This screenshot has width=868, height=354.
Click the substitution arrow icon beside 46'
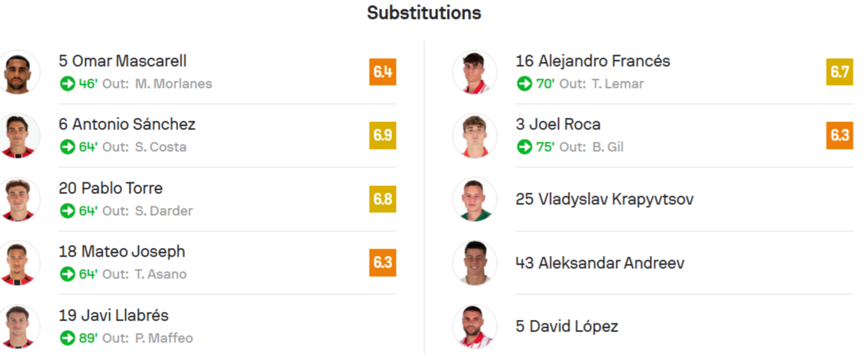pyautogui.click(x=68, y=84)
